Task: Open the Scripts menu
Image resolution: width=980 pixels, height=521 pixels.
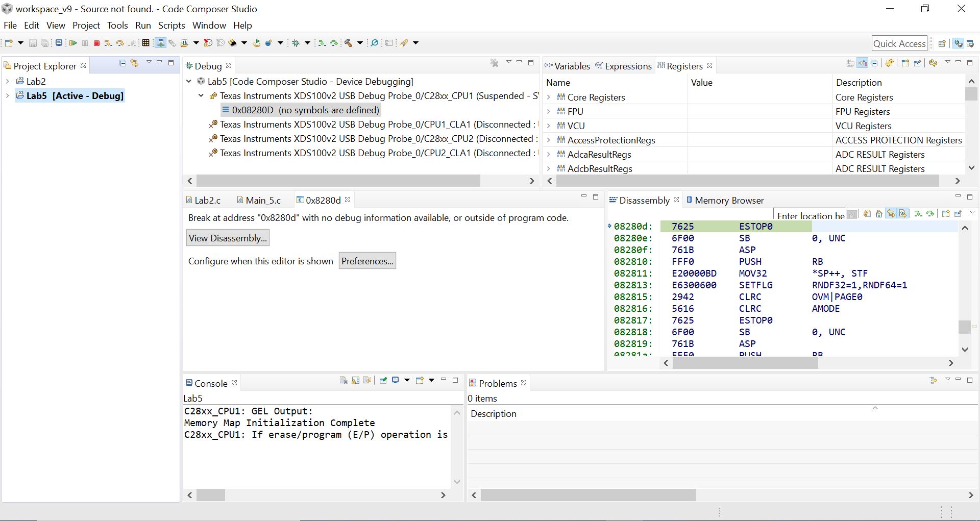Action: click(171, 26)
